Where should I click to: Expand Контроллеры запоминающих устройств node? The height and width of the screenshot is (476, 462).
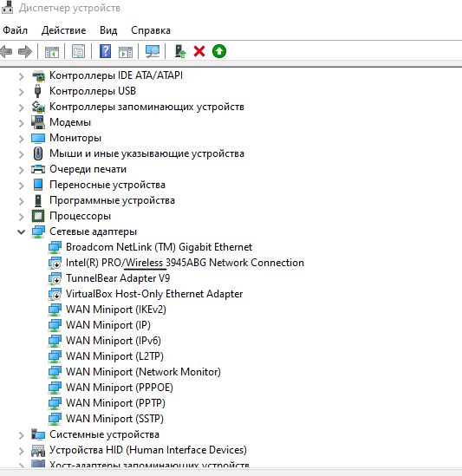(22, 108)
